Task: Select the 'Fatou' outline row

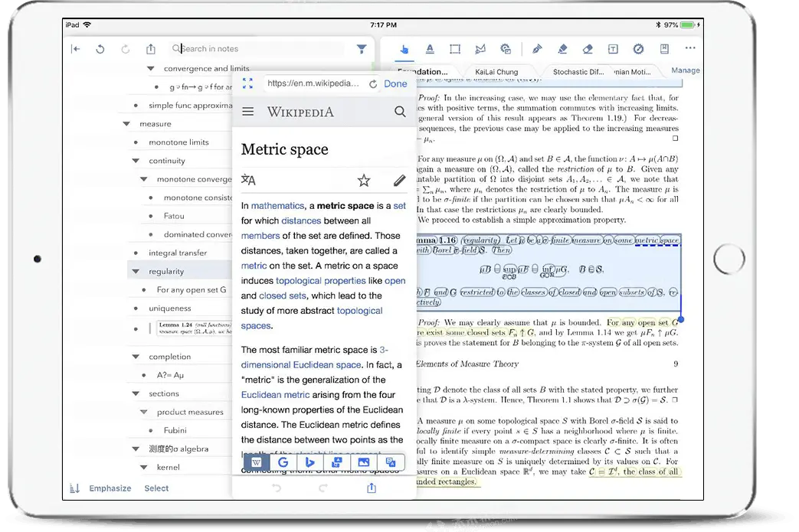Action: [174, 216]
